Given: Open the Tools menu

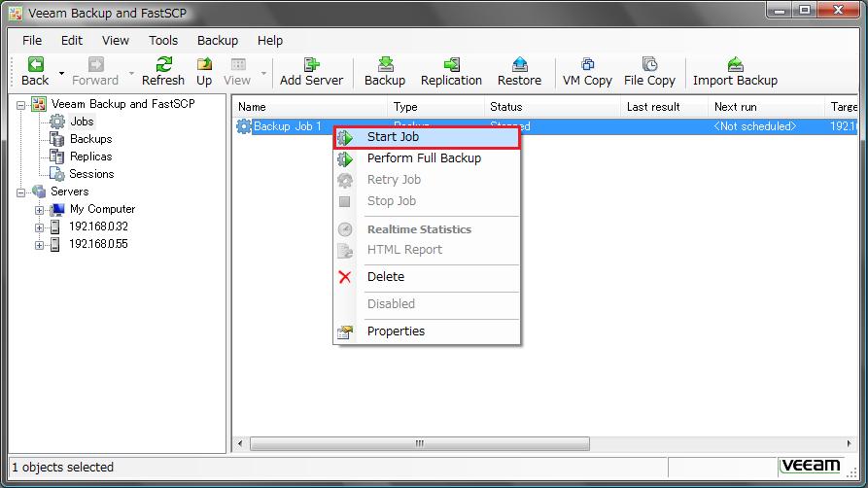Looking at the screenshot, I should point(163,41).
